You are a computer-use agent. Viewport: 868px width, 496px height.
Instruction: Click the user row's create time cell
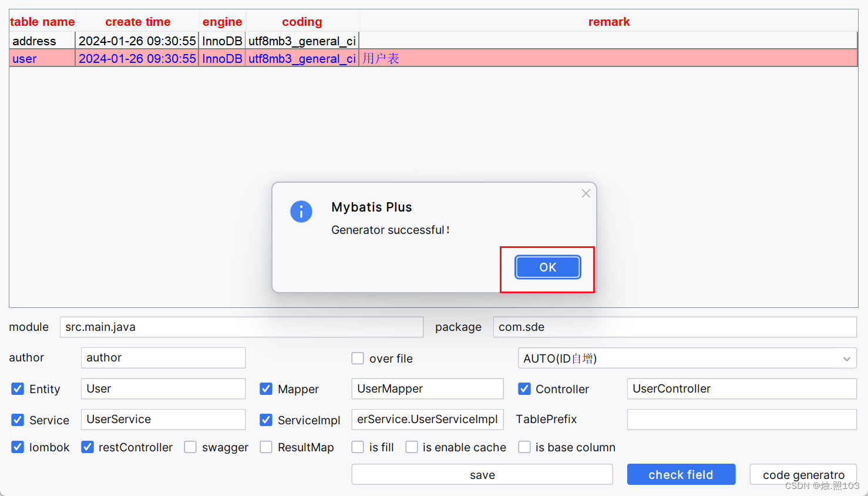pyautogui.click(x=137, y=58)
